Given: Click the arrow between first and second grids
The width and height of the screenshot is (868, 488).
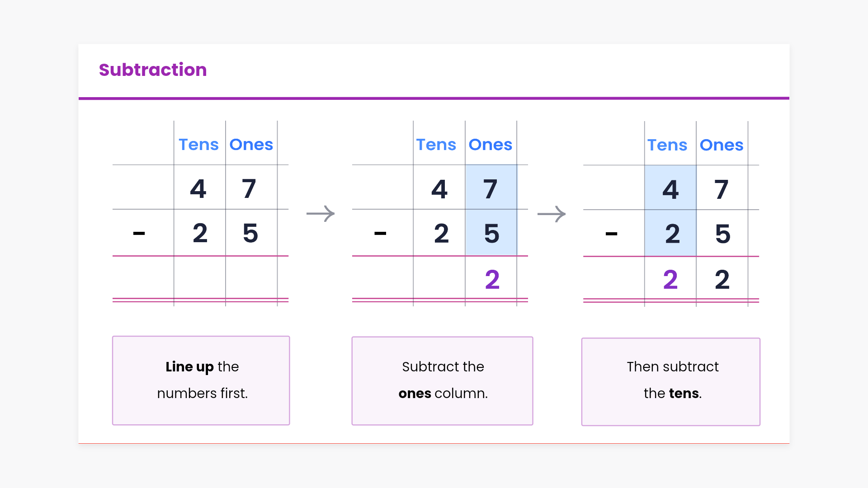Looking at the screenshot, I should click(320, 214).
